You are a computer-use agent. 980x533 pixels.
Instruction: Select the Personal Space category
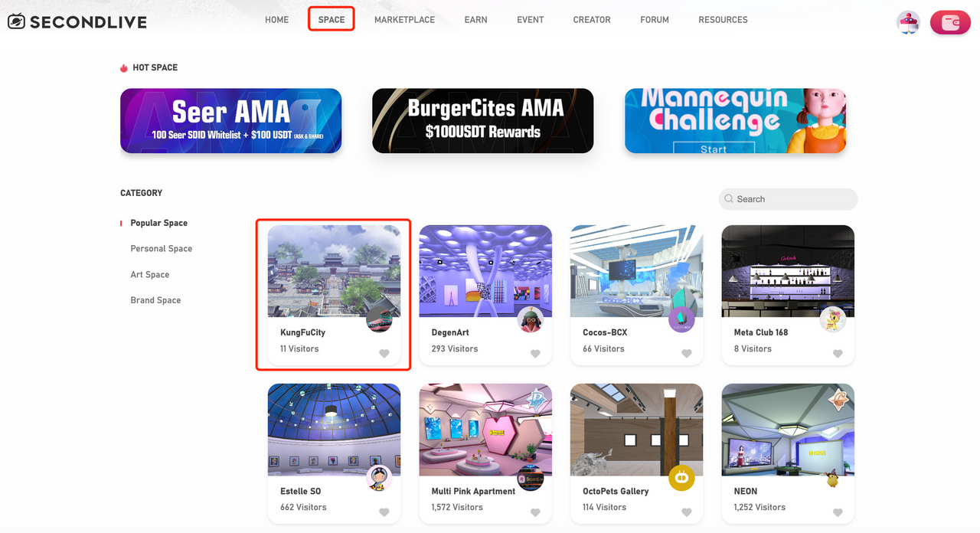click(161, 249)
